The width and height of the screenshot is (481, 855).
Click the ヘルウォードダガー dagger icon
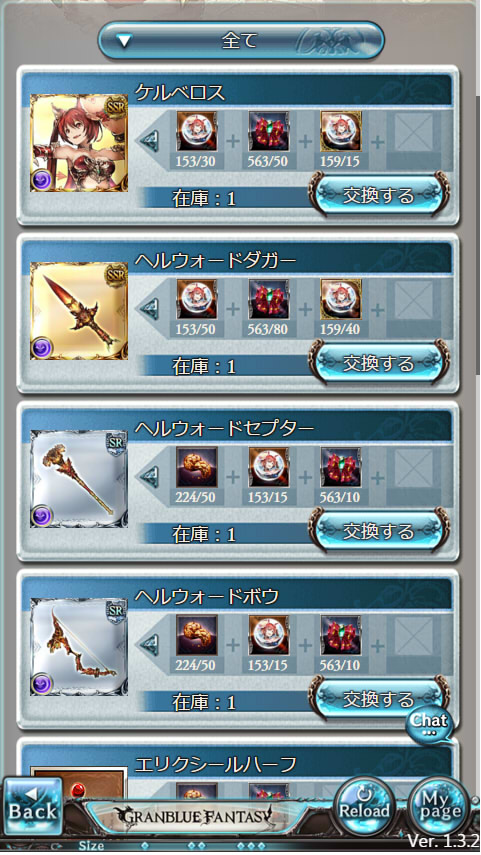coord(79,311)
